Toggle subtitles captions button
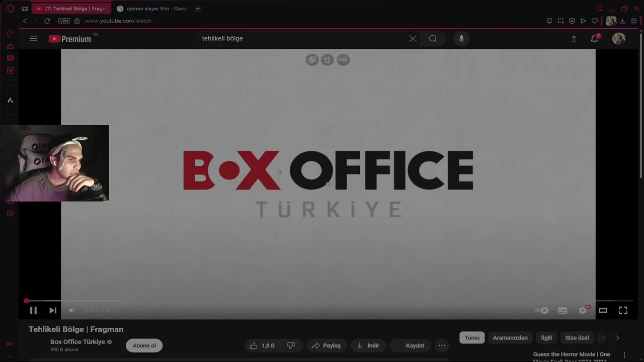This screenshot has width=644, height=362. [562, 310]
